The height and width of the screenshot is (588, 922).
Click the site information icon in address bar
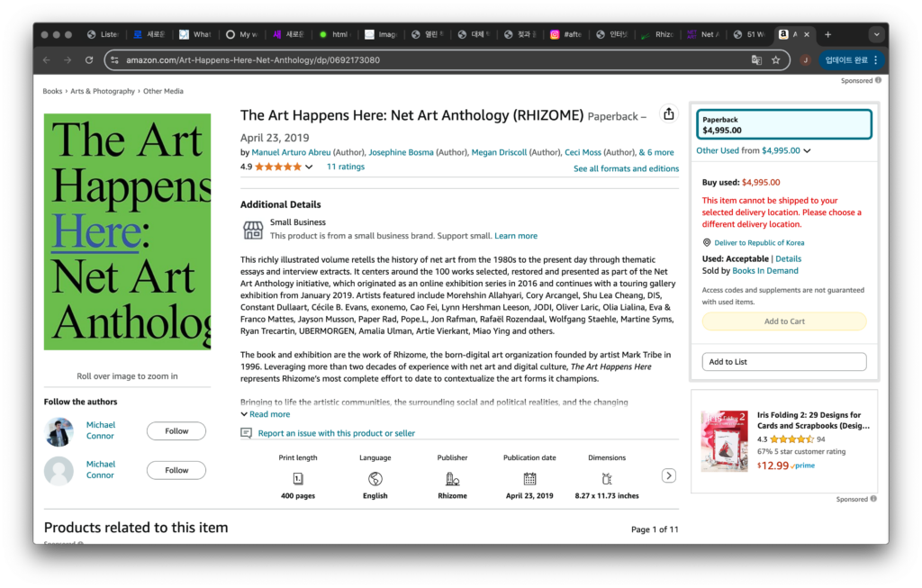pos(114,60)
